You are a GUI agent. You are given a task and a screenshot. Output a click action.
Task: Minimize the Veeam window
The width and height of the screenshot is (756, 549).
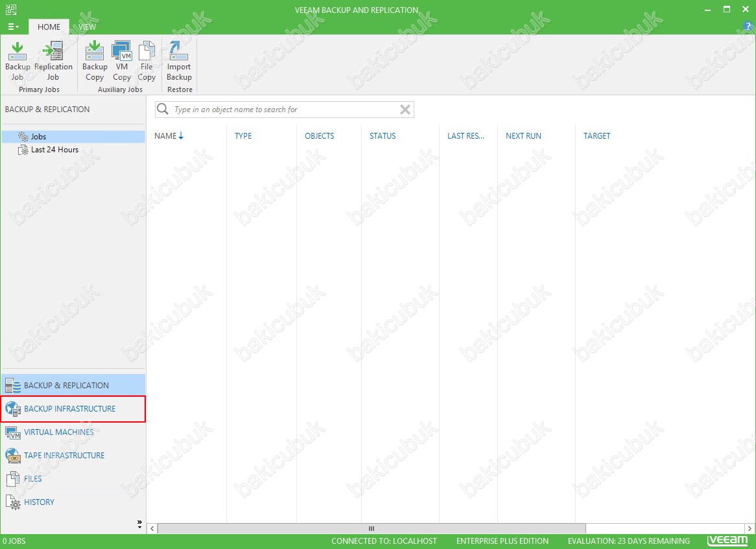click(707, 10)
